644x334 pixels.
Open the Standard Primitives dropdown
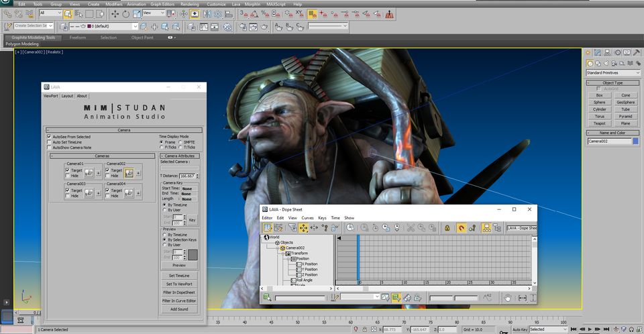612,72
